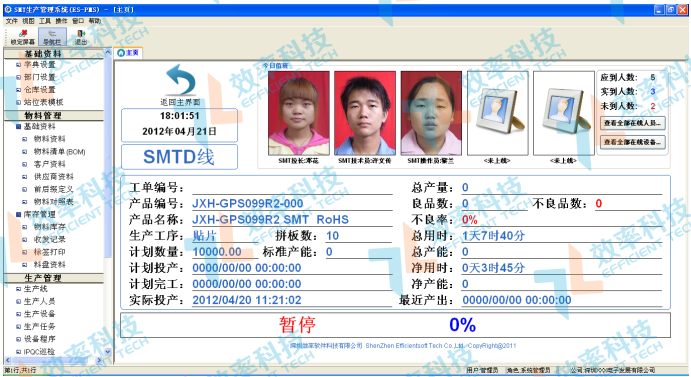Open 生产人员 in the navigation tree
This screenshot has width=691, height=377.
[x=40, y=302]
